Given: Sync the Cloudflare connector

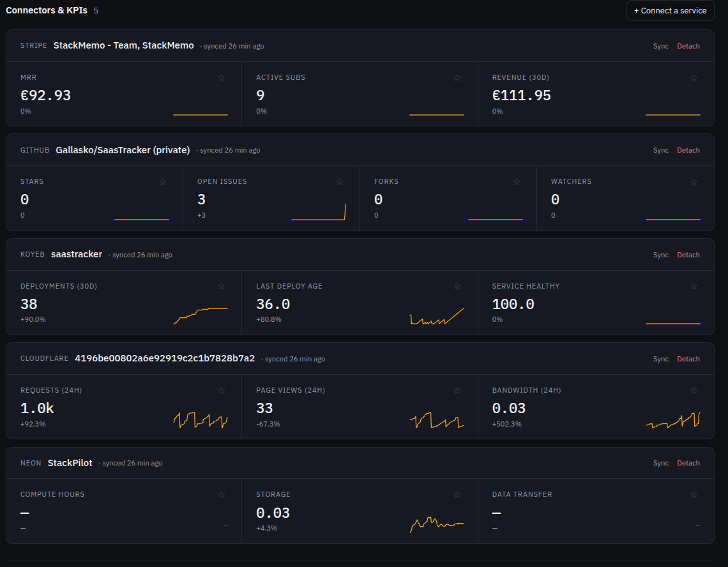Looking at the screenshot, I should coord(661,359).
